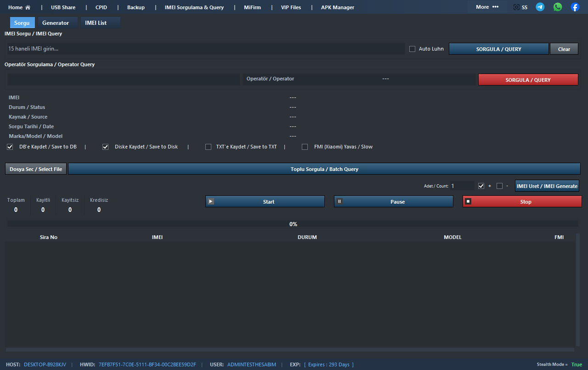This screenshot has width=588, height=370.
Task: Switch to the Generator tab
Action: pyautogui.click(x=56, y=23)
